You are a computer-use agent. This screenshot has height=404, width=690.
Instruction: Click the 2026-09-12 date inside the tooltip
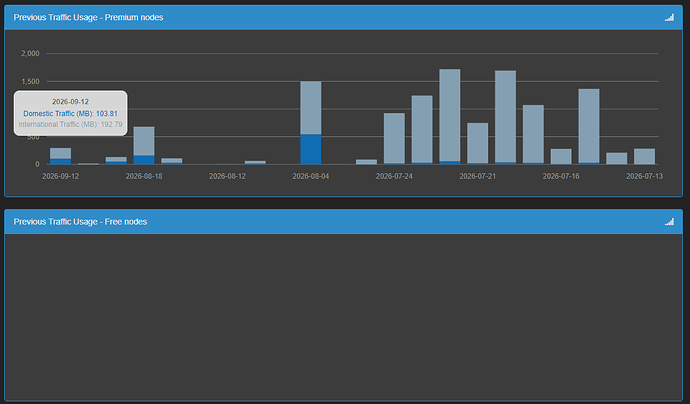coord(70,102)
